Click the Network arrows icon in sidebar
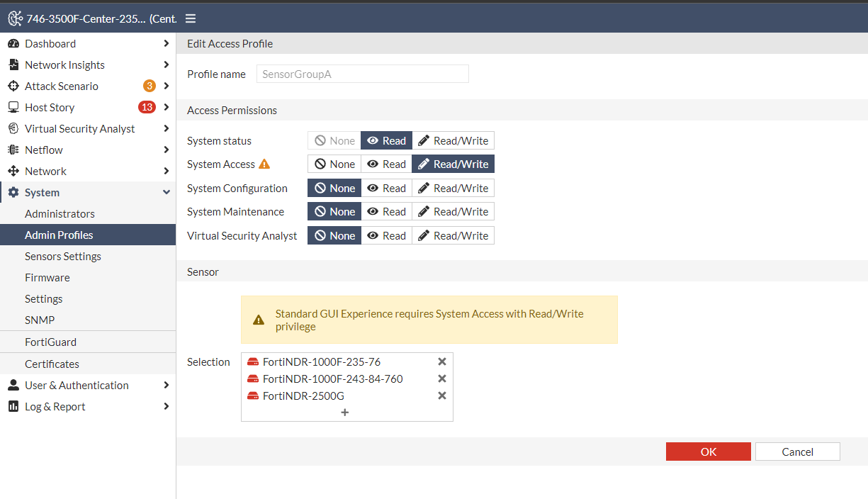868x499 pixels. [x=13, y=171]
